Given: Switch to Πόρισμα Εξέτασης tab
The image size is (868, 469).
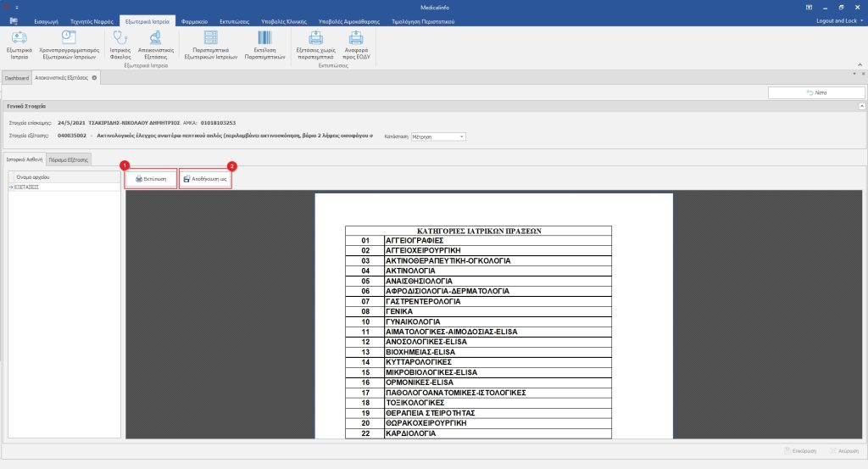Looking at the screenshot, I should tap(68, 159).
